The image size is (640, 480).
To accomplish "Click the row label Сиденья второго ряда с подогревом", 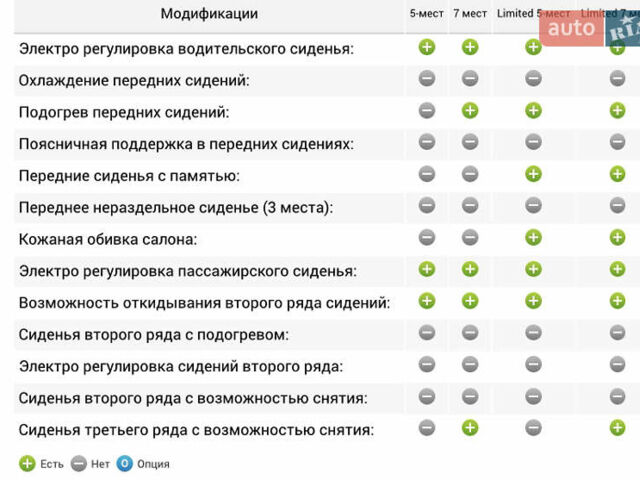I will pos(153,335).
